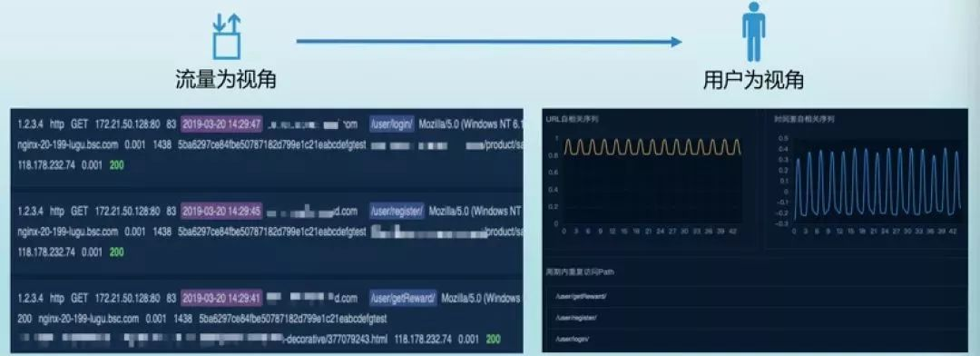The image size is (980, 356).
Task: Click the highlighted /user/login/ tag in the log
Action: (x=391, y=124)
